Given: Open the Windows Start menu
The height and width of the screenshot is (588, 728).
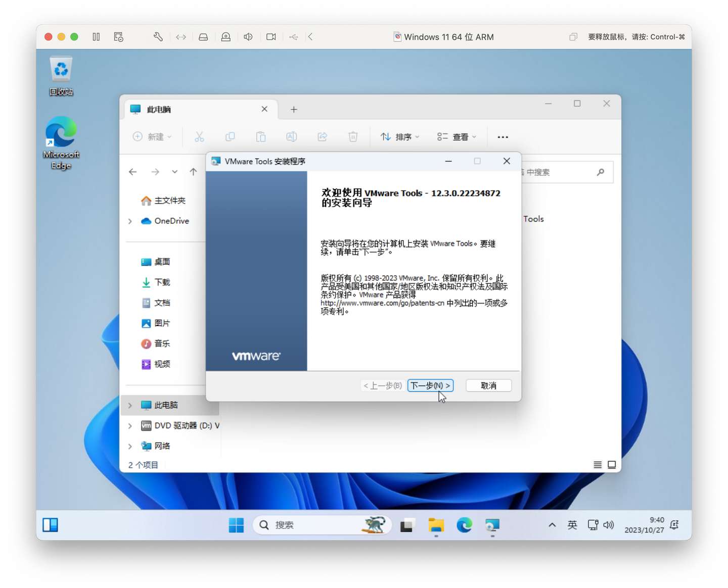Looking at the screenshot, I should [x=236, y=525].
